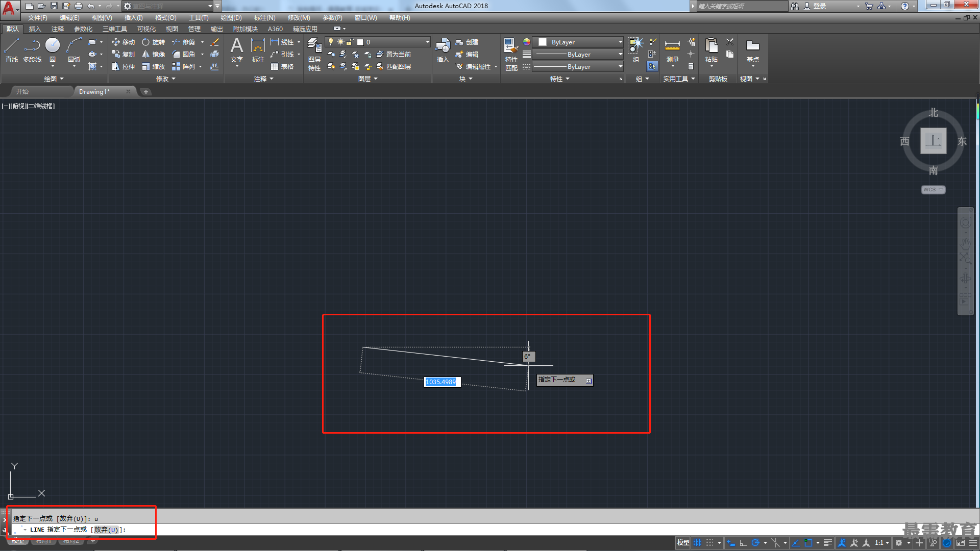Toggle object snap tracking in status bar
Image resolution: width=980 pixels, height=551 pixels.
point(796,543)
